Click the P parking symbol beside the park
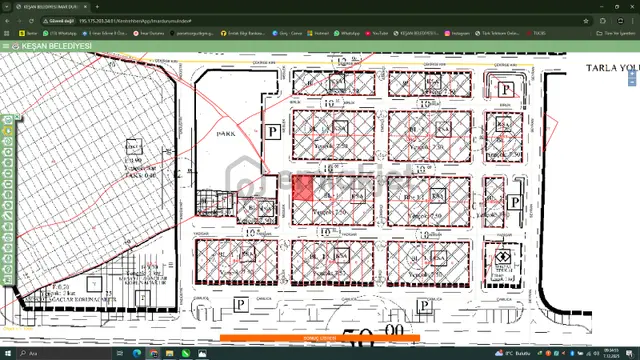The image size is (640, 360). pyautogui.click(x=273, y=132)
